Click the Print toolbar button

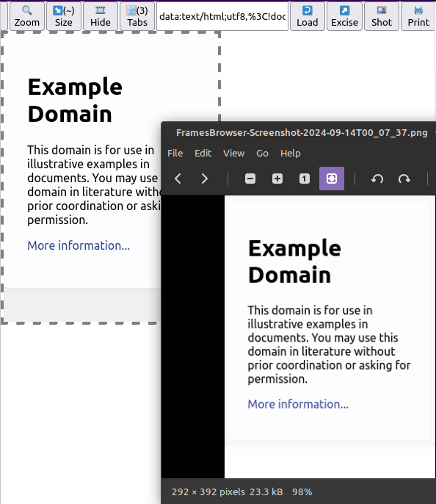click(418, 16)
